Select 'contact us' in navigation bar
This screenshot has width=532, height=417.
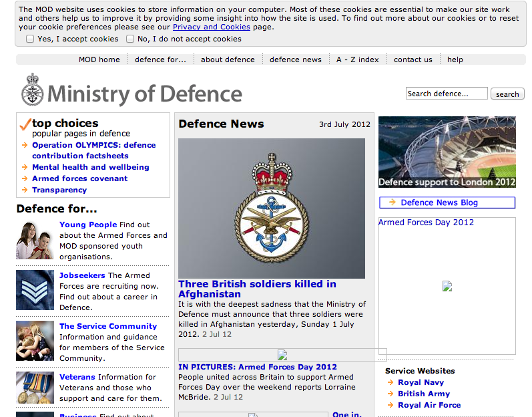(413, 59)
